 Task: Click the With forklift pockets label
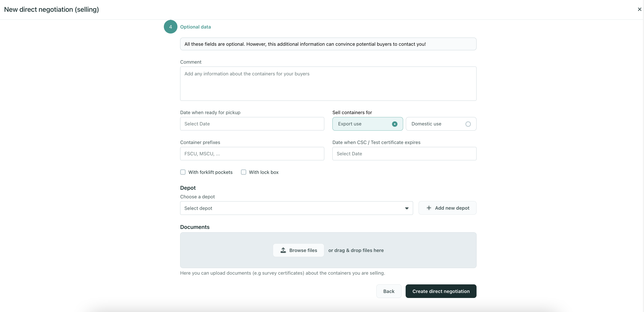(x=210, y=172)
